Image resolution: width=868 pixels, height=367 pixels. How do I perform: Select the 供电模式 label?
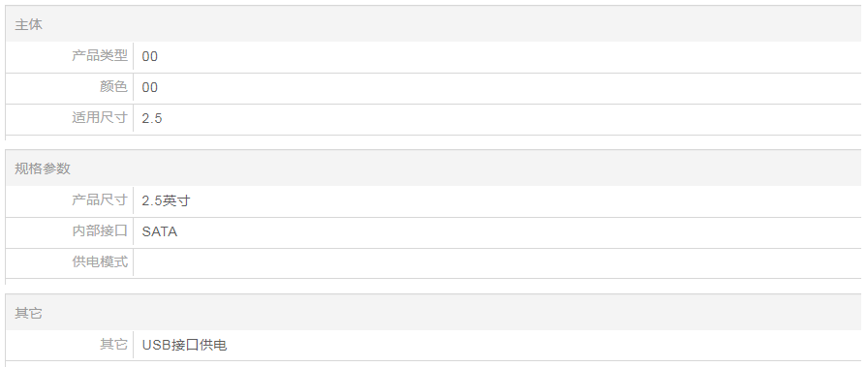(100, 261)
